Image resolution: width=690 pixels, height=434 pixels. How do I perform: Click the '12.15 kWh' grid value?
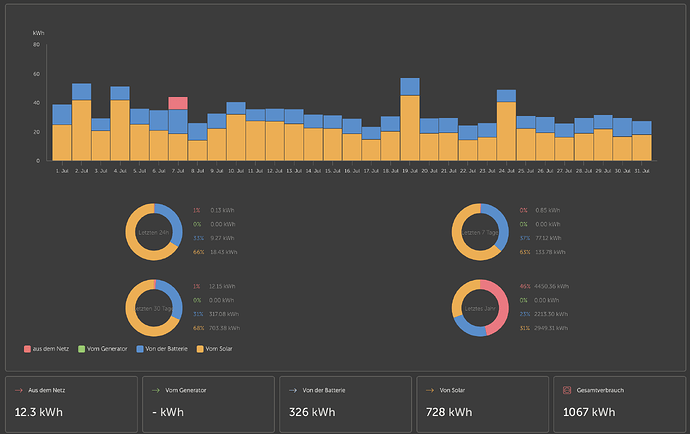222,287
